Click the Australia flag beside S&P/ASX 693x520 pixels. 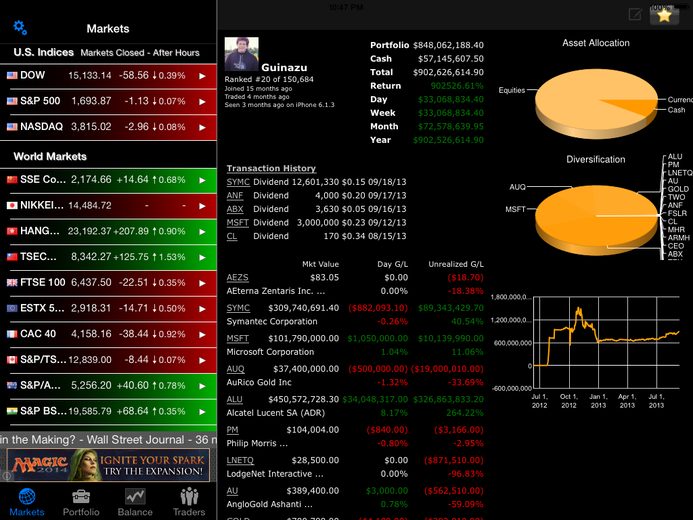coord(12,385)
